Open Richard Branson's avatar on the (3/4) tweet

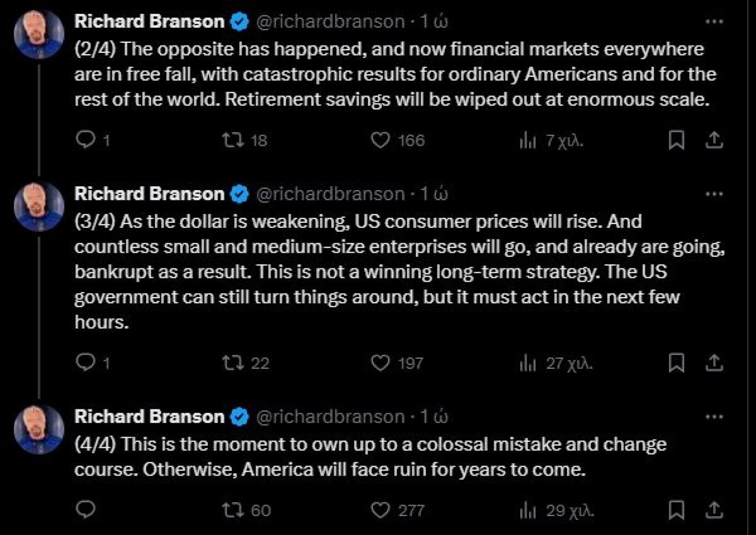pos(39,206)
